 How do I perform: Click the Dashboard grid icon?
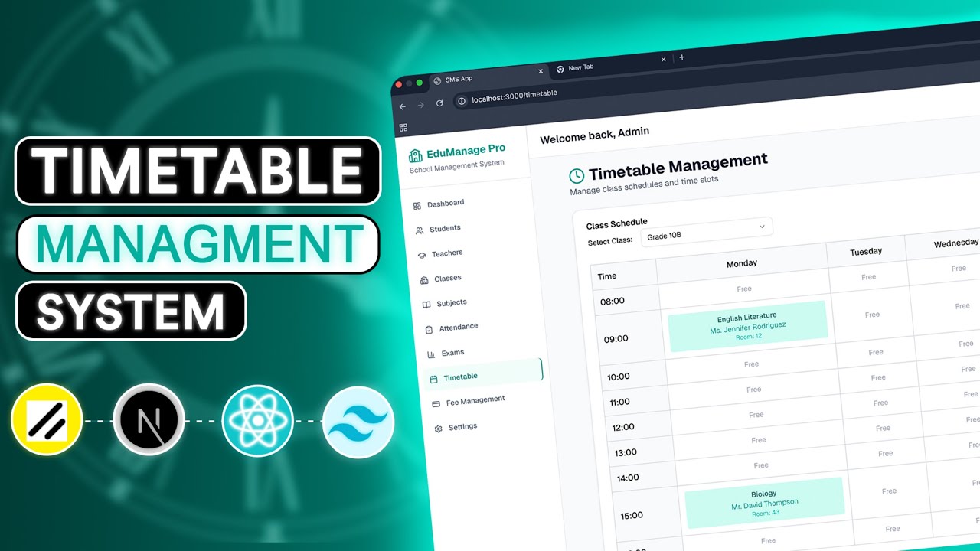pyautogui.click(x=416, y=205)
